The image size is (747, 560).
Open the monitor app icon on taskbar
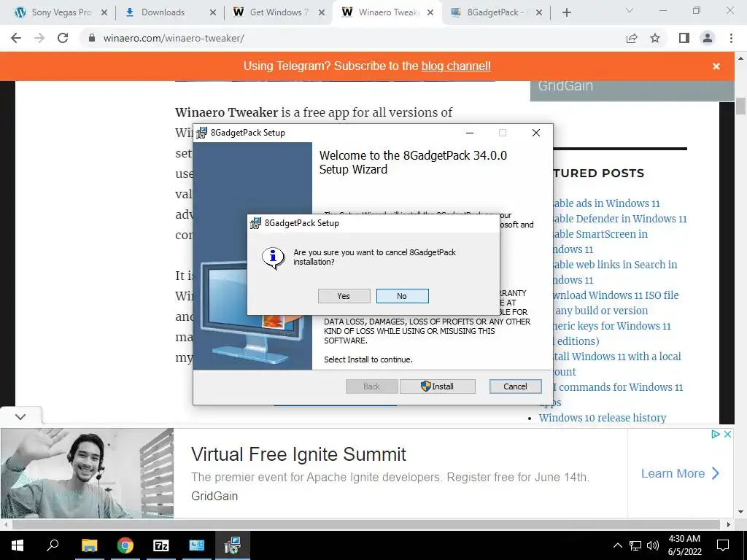[x=196, y=545]
